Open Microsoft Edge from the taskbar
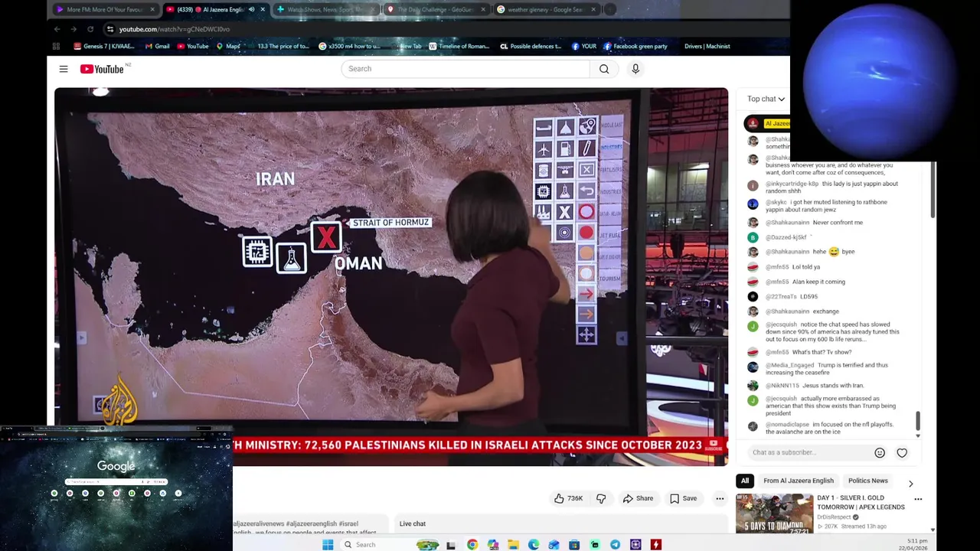980x551 pixels. (534, 544)
